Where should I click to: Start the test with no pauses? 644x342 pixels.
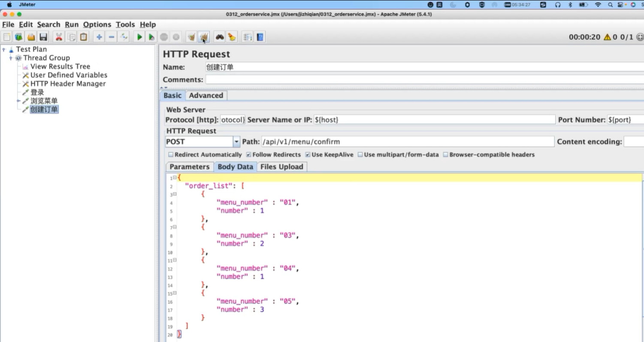point(151,37)
